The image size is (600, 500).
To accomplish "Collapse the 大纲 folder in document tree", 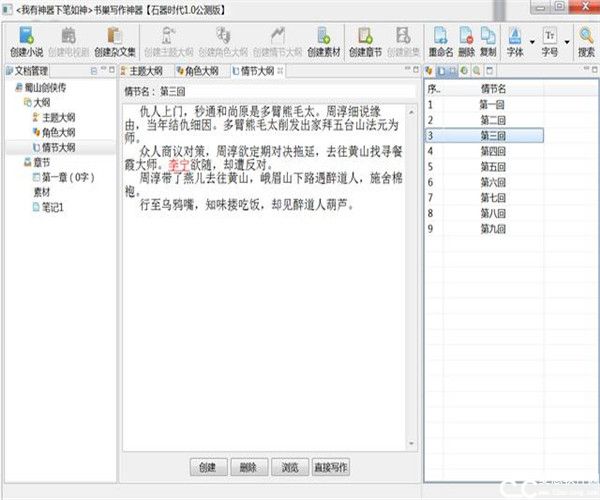I will tap(41, 103).
